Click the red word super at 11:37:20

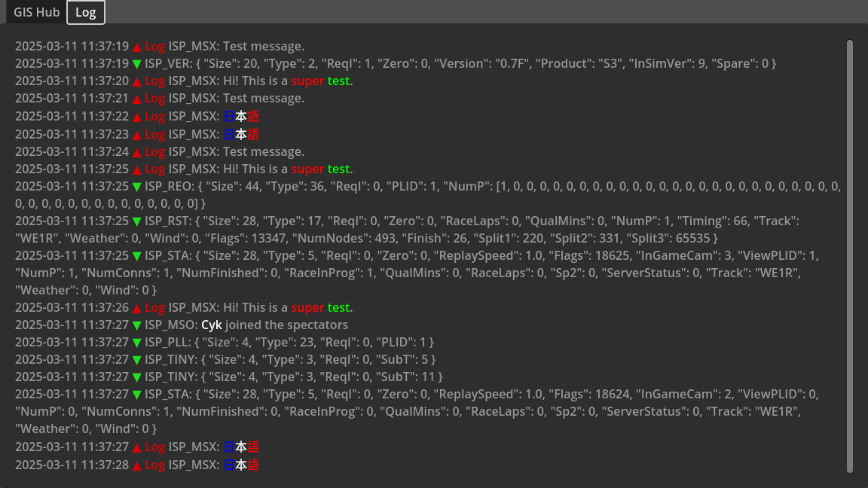[x=307, y=81]
